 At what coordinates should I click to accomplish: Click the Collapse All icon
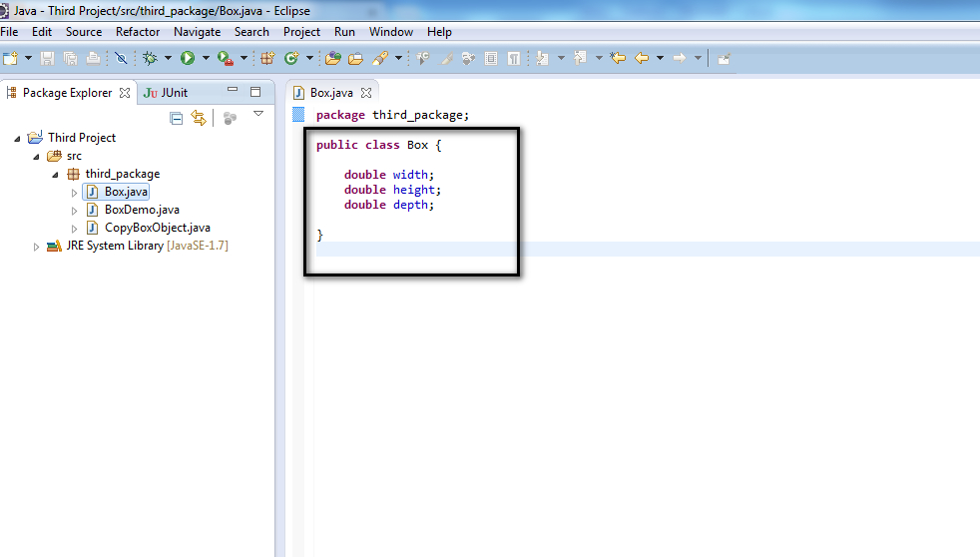[x=177, y=118]
